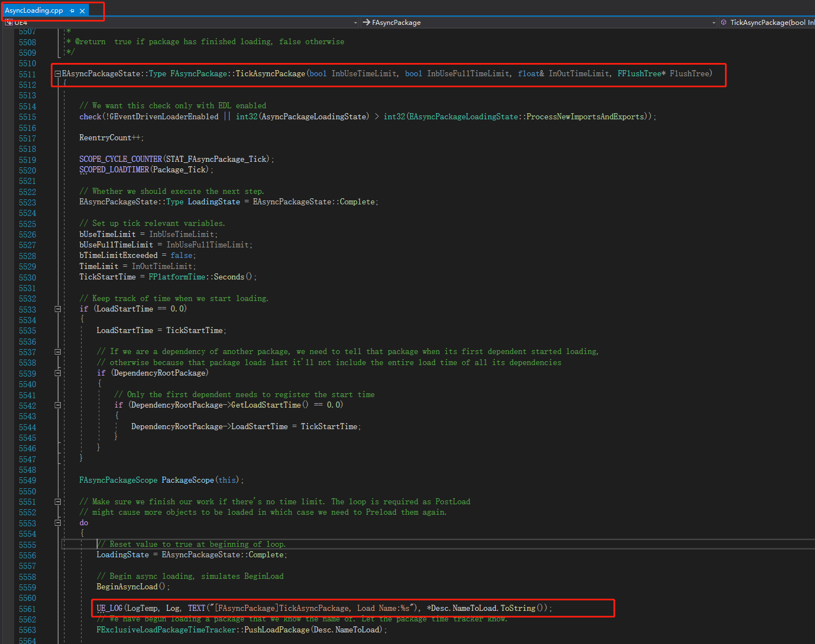Click FExclusiveLoadPackageTimeTracker on line 5563
815x644 pixels.
coord(166,630)
